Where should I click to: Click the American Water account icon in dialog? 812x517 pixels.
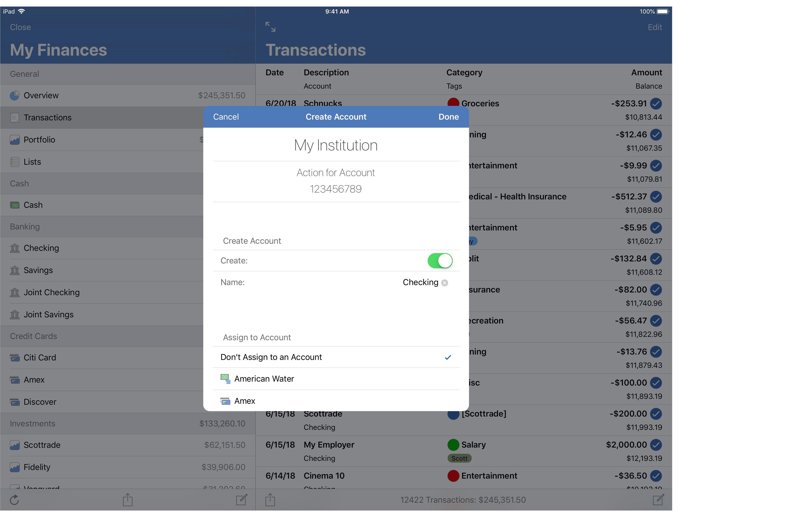tap(225, 379)
